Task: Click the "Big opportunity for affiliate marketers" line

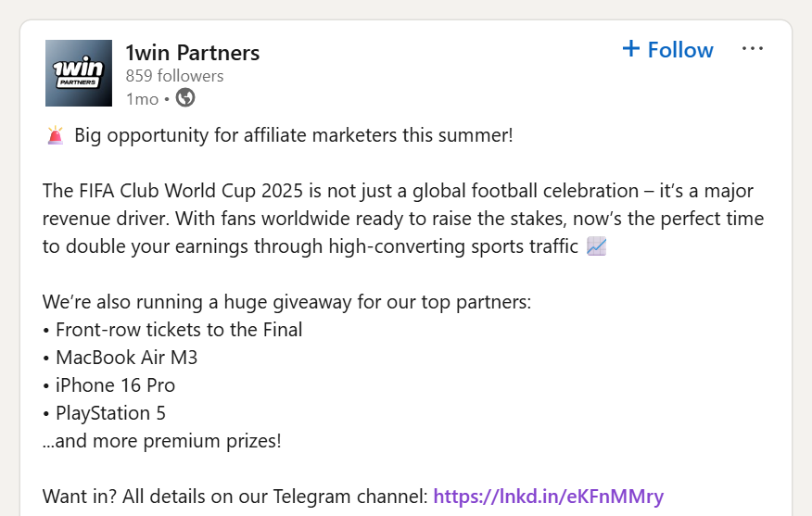Action: pyautogui.click(x=294, y=135)
